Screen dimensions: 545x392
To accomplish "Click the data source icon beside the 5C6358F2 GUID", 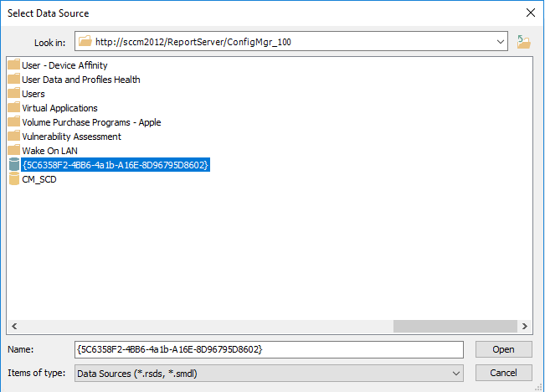I will click(14, 164).
